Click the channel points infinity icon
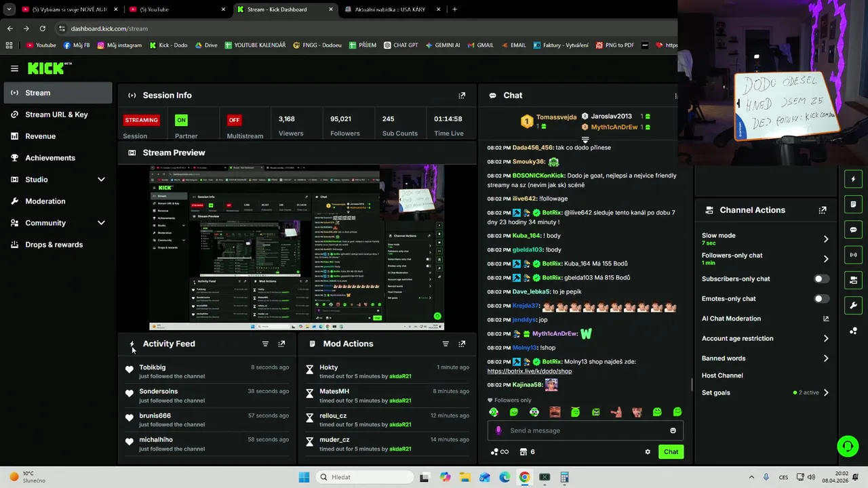 coord(500,452)
